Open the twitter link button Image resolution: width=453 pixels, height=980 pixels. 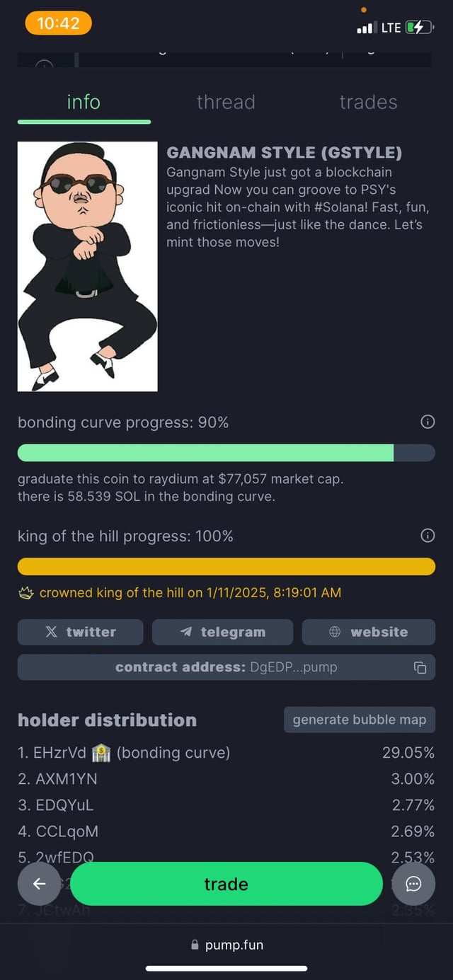tap(80, 632)
